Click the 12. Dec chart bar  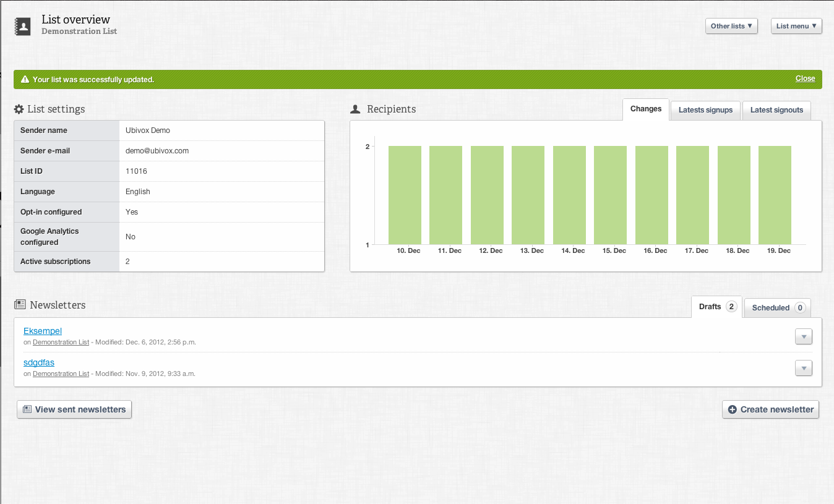(x=487, y=195)
